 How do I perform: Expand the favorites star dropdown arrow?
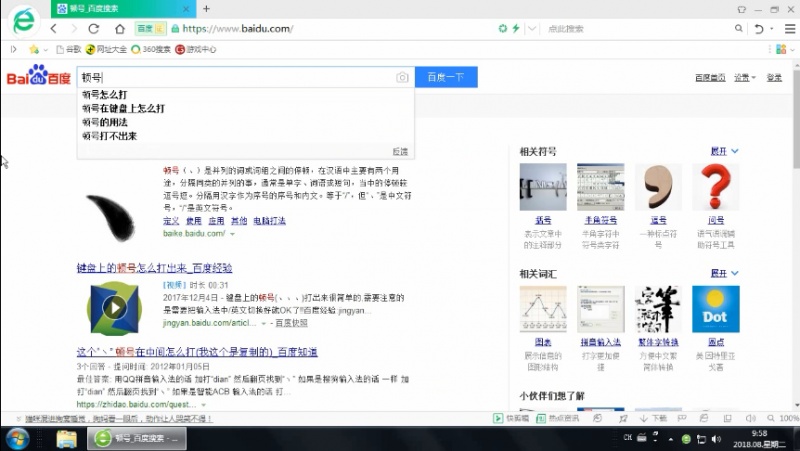click(45, 50)
